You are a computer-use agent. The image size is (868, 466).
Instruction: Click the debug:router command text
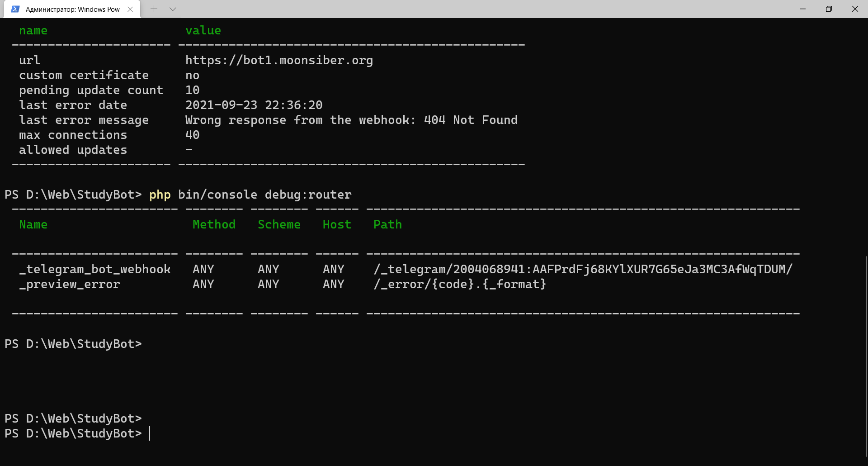tap(308, 195)
